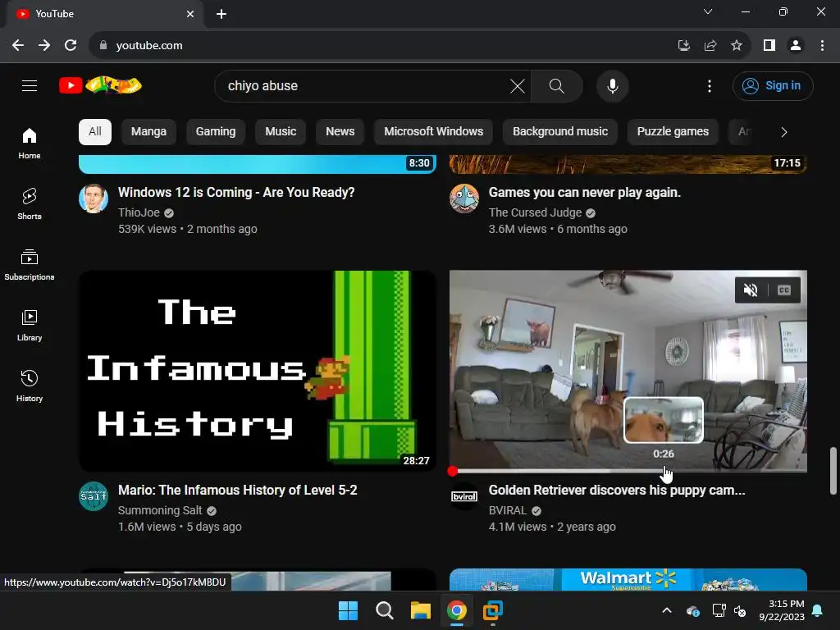Click the Sign in button
Viewport: 840px width, 630px height.
click(773, 85)
